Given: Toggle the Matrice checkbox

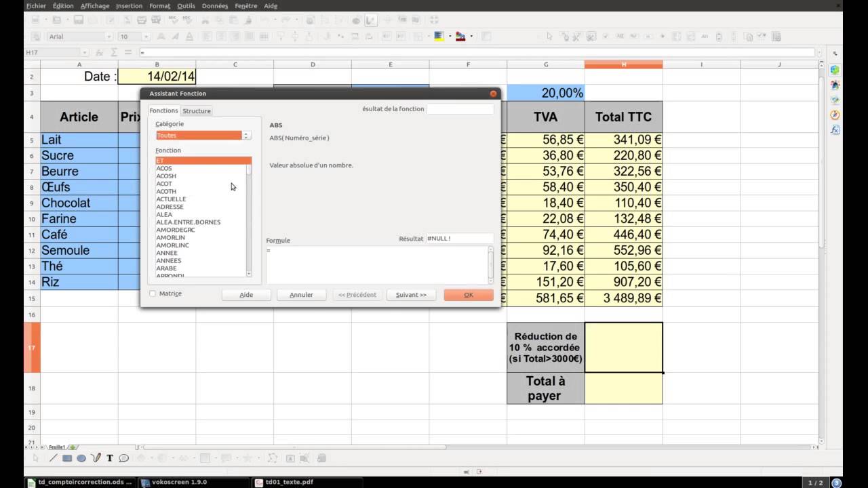Looking at the screenshot, I should [153, 293].
